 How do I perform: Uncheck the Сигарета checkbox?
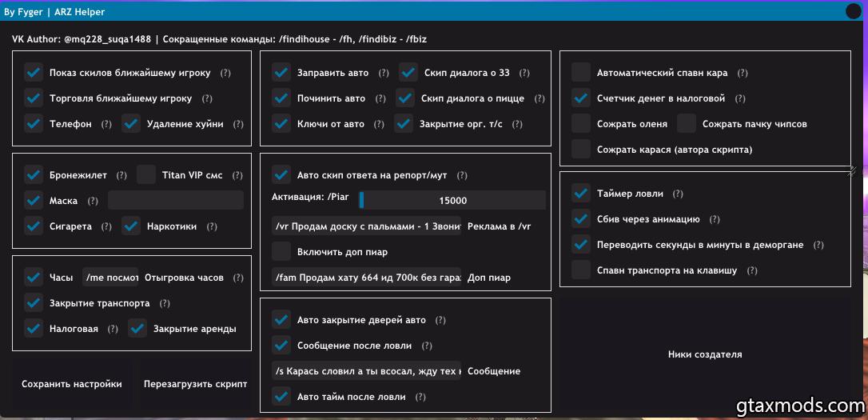(34, 226)
